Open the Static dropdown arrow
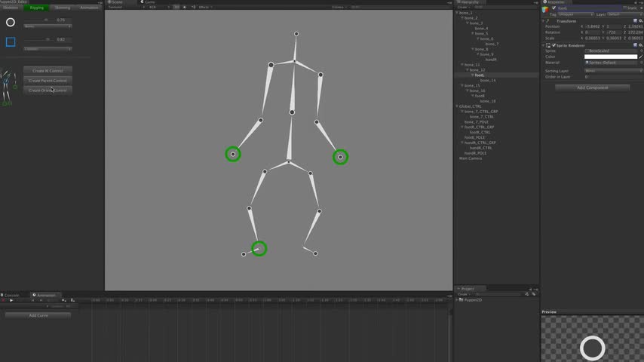Screen dimensions: 644x362 (641, 8)
